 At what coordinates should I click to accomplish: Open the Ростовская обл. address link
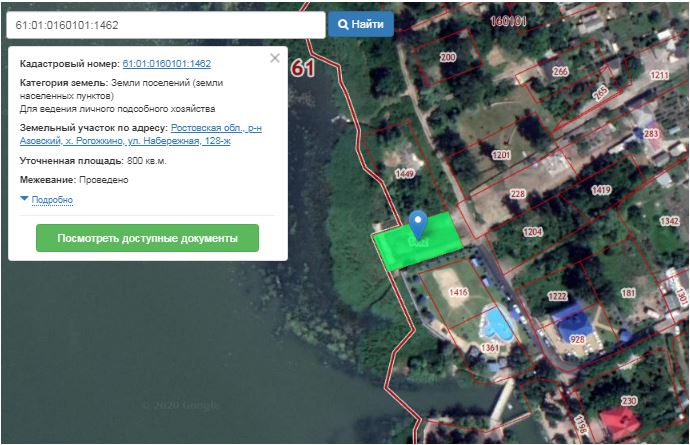click(x=216, y=128)
